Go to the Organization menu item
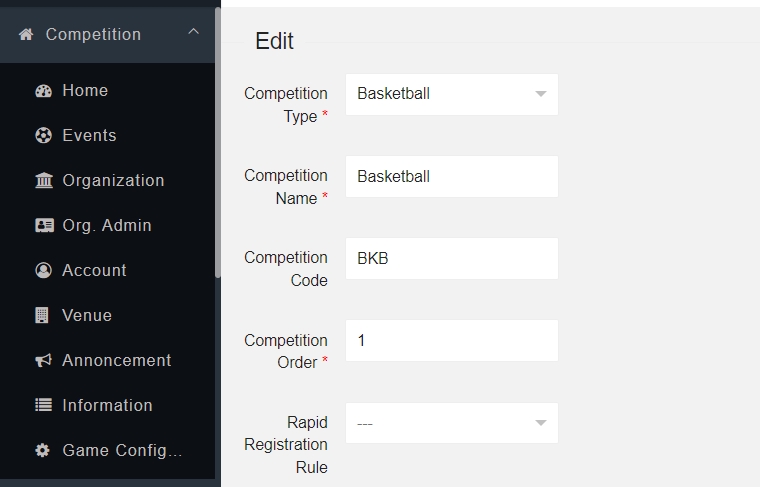Viewport: 760px width, 487px height. [113, 181]
